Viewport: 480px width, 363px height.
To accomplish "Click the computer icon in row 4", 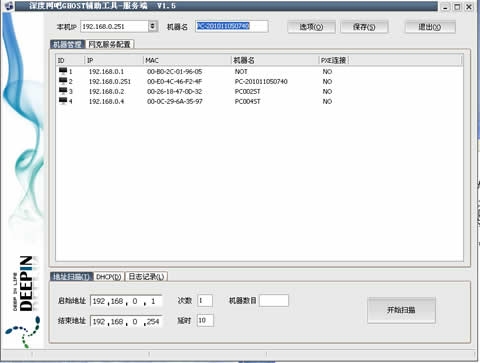I will pyautogui.click(x=63, y=101).
